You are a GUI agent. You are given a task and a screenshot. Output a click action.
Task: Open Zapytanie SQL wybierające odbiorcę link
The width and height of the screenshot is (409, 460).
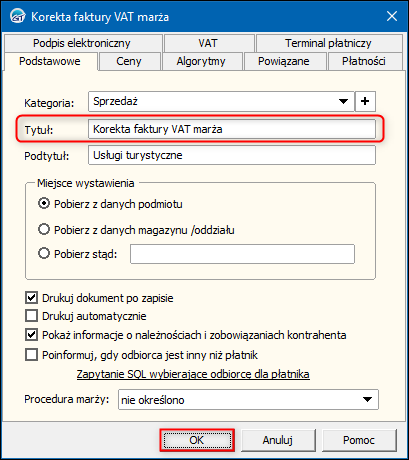(x=193, y=374)
